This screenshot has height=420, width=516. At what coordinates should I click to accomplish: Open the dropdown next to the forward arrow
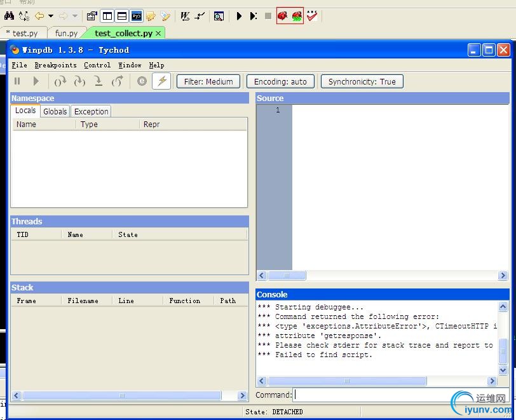75,15
